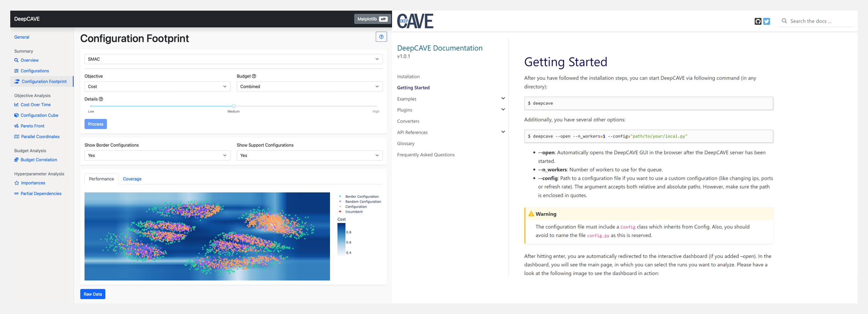Click the Configuration Footprint sidebar icon
Viewport: 868px width, 314px height.
tap(17, 82)
